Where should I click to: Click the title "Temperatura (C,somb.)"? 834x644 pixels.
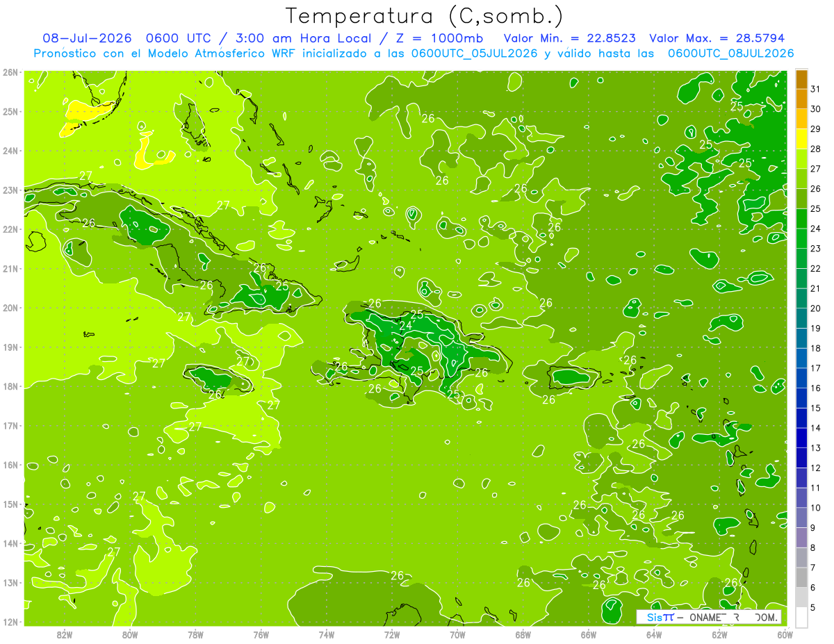point(425,17)
